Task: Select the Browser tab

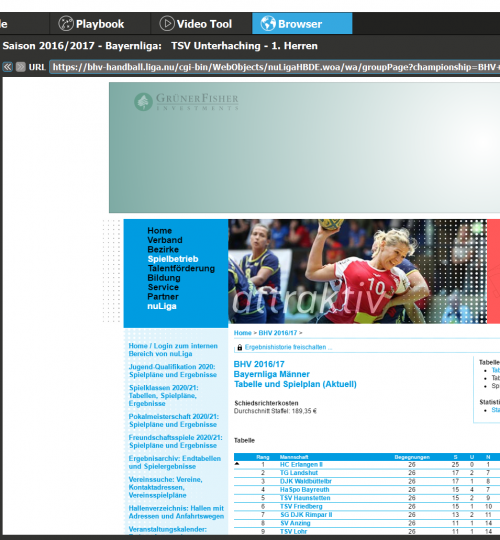Action: click(302, 24)
